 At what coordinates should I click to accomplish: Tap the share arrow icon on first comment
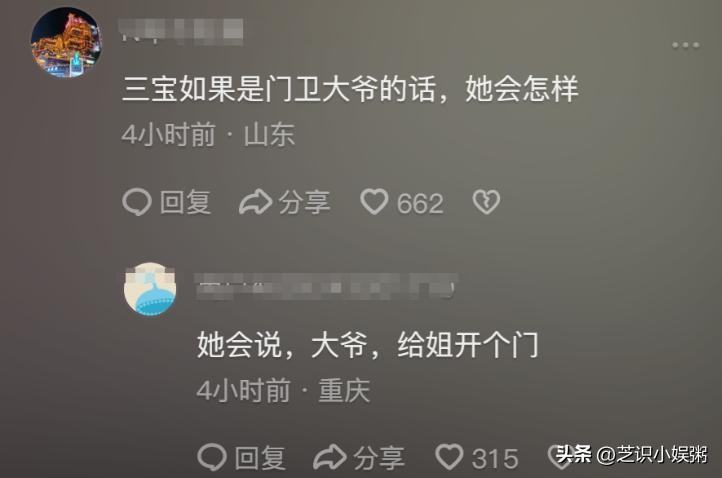pyautogui.click(x=256, y=202)
